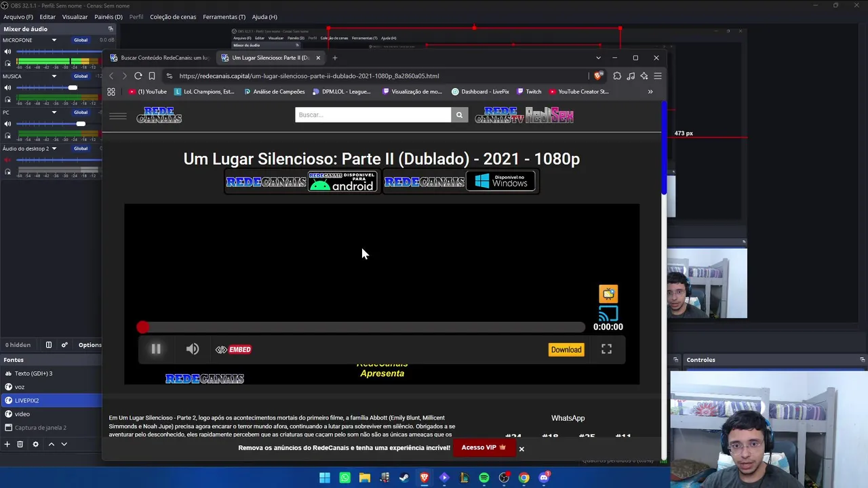This screenshot has height=488, width=868.
Task: Submit search with magnifier button
Action: point(459,115)
